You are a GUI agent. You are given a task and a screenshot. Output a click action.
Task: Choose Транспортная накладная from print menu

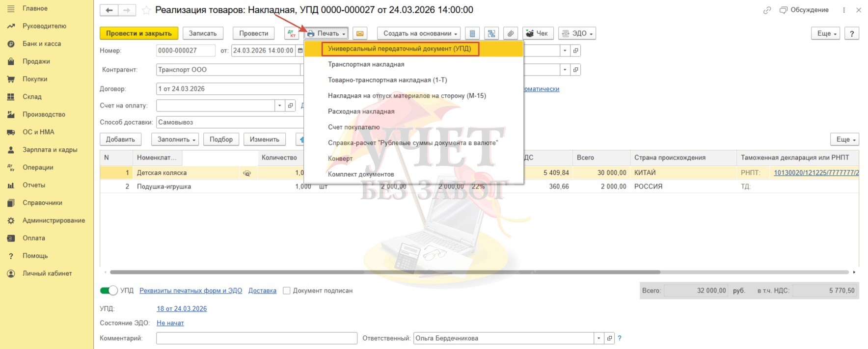(366, 64)
